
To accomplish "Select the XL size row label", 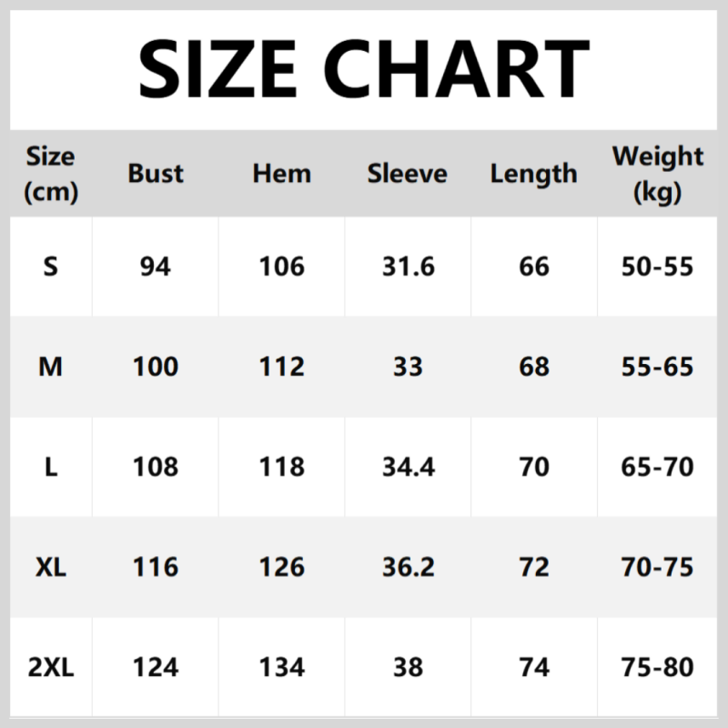I will (x=51, y=567).
